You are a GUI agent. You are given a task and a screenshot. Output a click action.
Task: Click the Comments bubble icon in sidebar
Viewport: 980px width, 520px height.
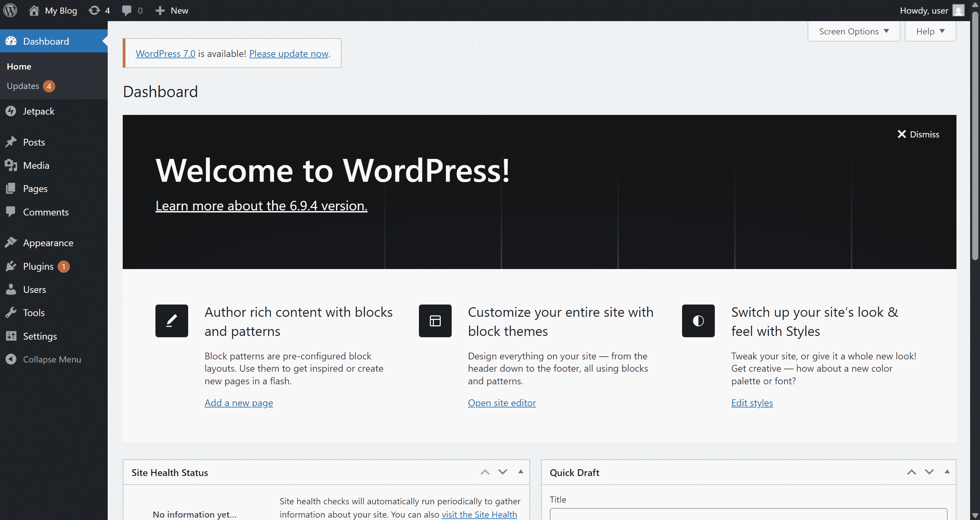click(x=11, y=212)
